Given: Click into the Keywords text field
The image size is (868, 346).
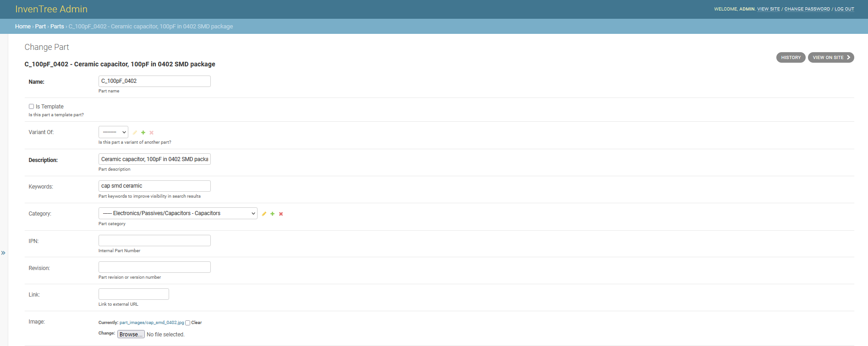Looking at the screenshot, I should [x=154, y=186].
